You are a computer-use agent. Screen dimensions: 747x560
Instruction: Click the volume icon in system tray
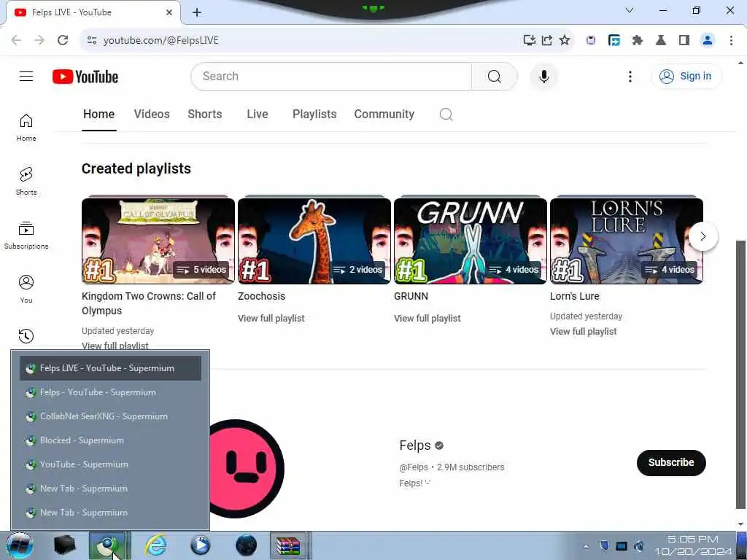639,546
